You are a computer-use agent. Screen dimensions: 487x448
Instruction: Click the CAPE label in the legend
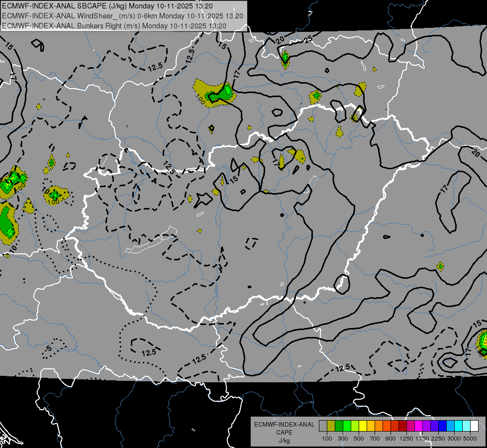pyautogui.click(x=284, y=433)
